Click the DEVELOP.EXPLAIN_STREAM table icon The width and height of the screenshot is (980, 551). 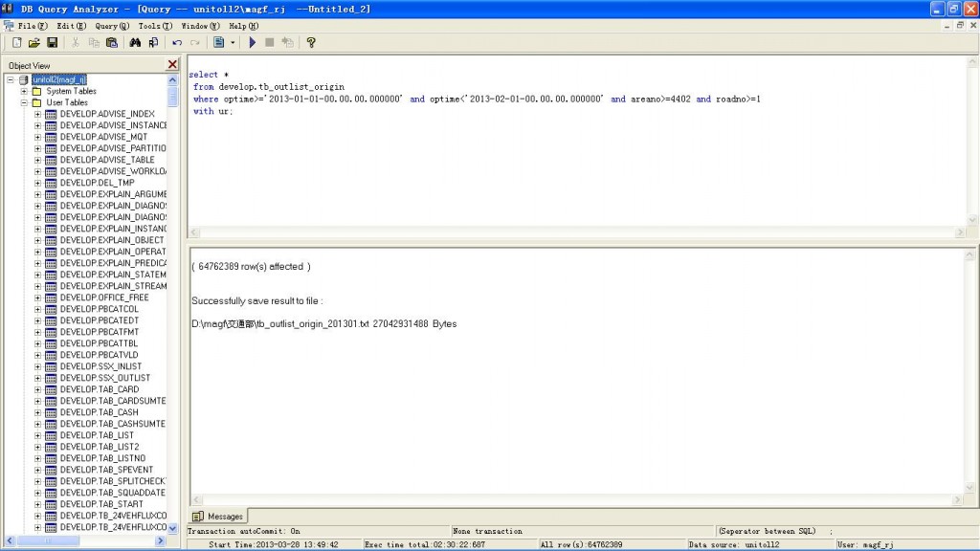(51, 286)
